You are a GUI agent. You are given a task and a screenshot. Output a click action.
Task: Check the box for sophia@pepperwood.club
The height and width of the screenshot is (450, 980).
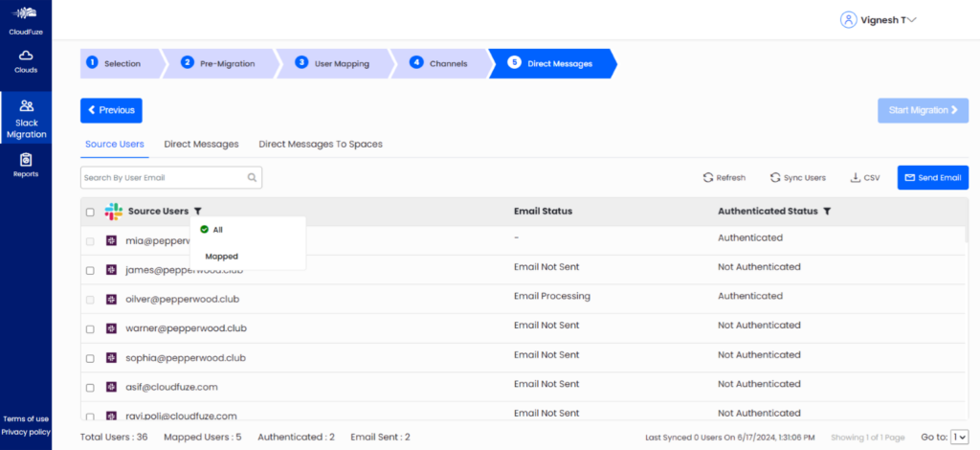point(90,359)
